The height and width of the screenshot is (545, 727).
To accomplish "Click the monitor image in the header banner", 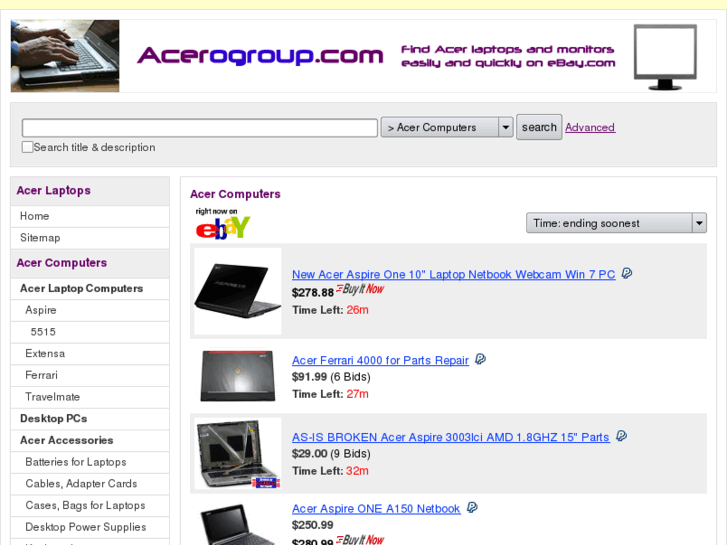I will pos(665,57).
